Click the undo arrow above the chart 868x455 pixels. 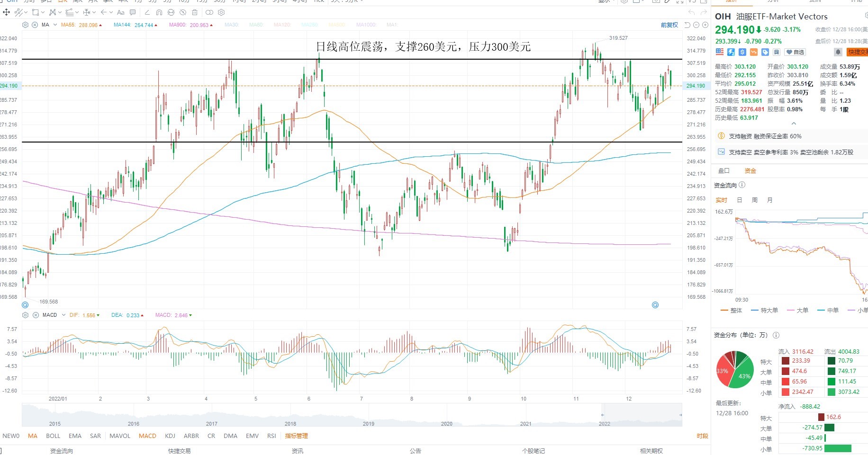(692, 13)
